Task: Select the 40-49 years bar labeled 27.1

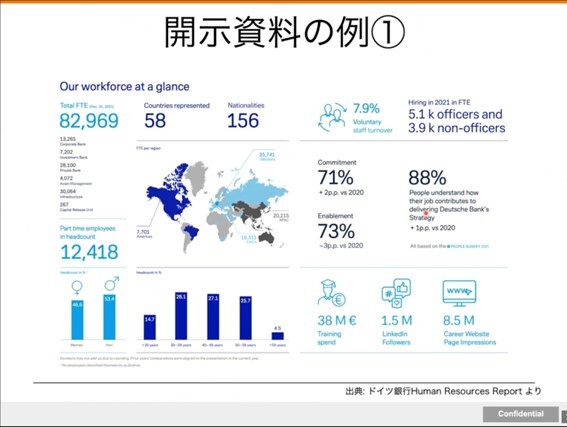Action: coord(213,317)
